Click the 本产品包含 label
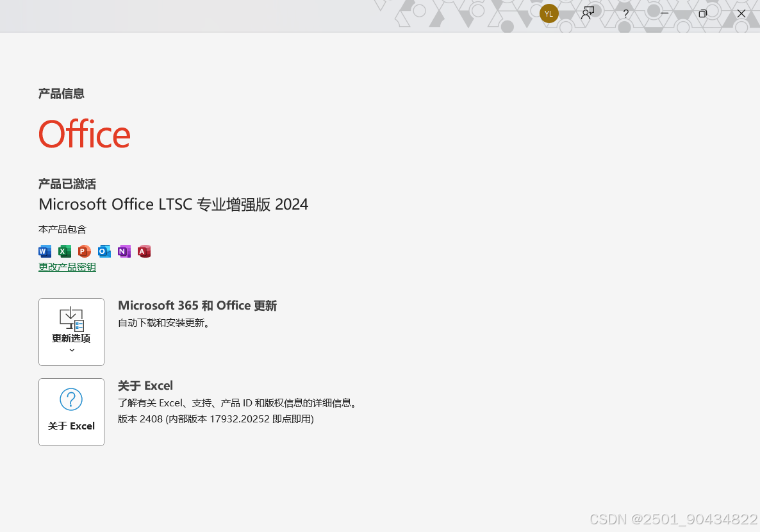The width and height of the screenshot is (760, 532). click(x=63, y=229)
